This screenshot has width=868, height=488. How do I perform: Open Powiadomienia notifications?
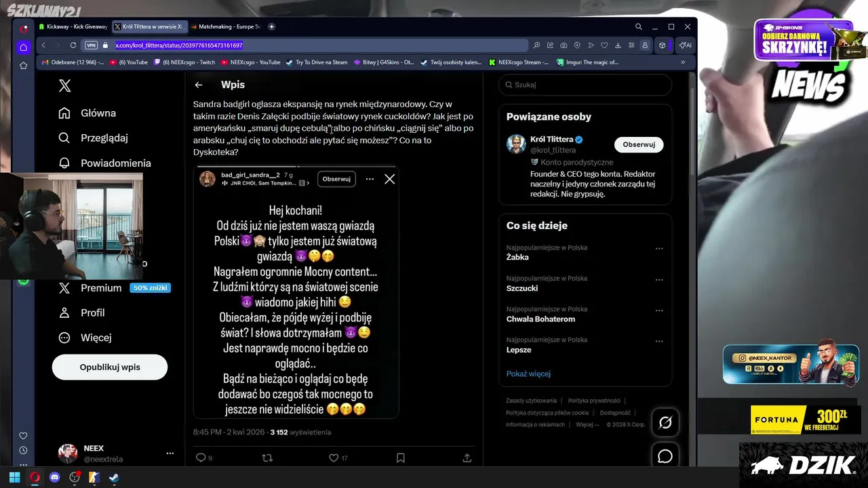tap(104, 163)
